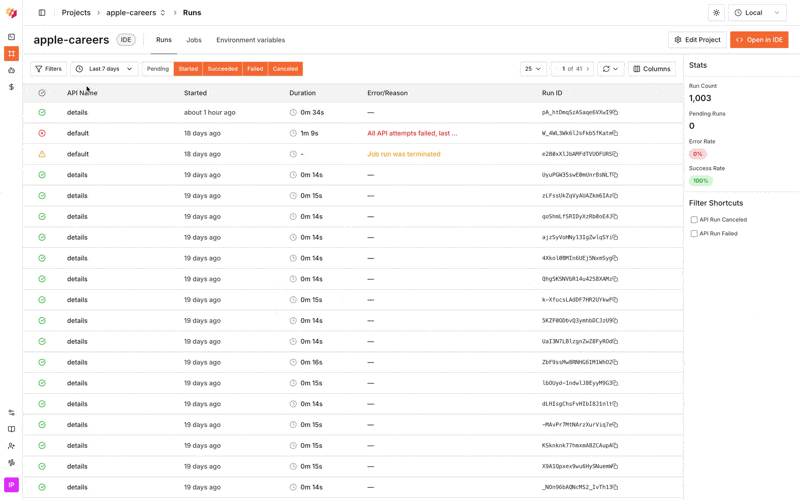Click the 0m 16s duration cell
The image size is (800, 500).
point(306,362)
